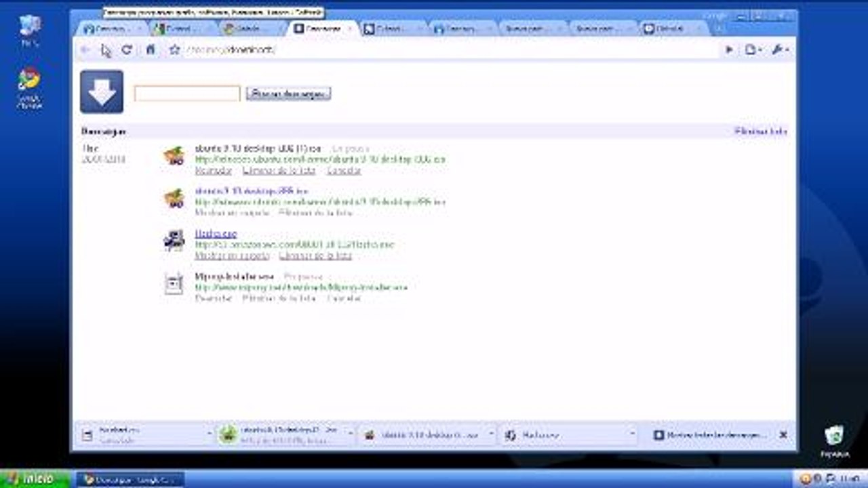This screenshot has width=868, height=488.
Task: Click the Mipony installer file icon
Action: coord(174,283)
